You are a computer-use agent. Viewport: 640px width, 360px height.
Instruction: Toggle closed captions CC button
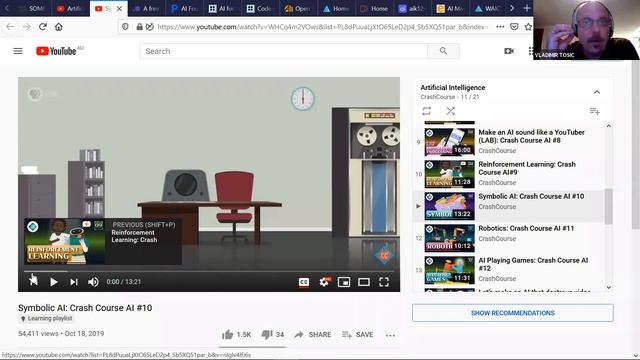coord(304,282)
